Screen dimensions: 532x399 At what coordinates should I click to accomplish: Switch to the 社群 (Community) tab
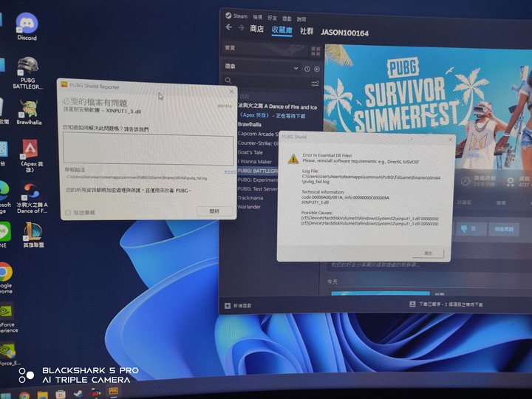307,31
